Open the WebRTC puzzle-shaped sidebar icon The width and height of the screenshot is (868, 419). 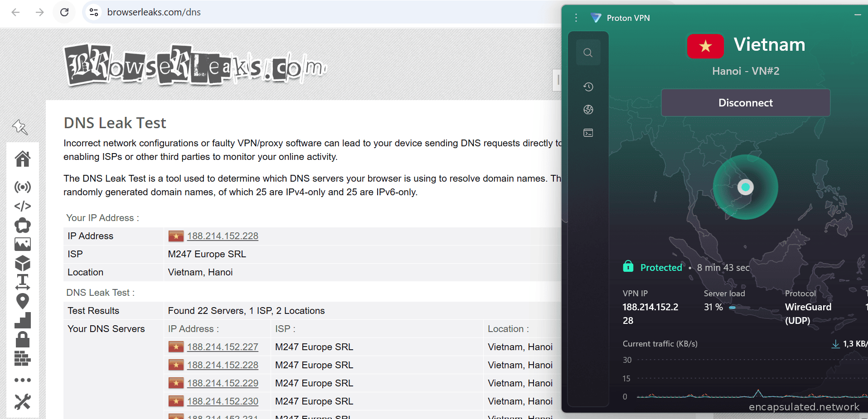pos(23,225)
